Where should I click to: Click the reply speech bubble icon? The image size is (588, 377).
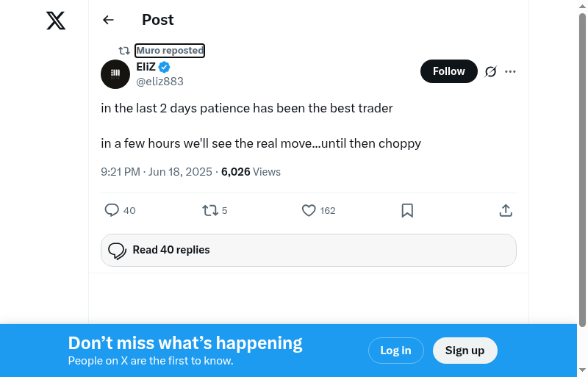point(112,210)
